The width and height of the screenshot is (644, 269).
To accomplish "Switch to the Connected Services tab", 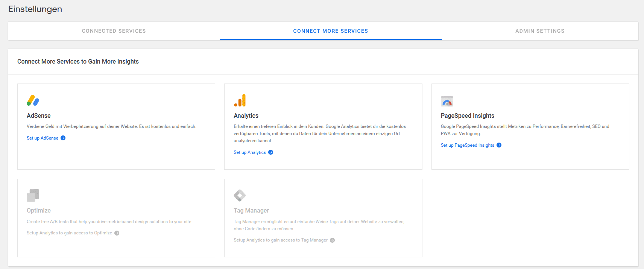I will click(114, 31).
